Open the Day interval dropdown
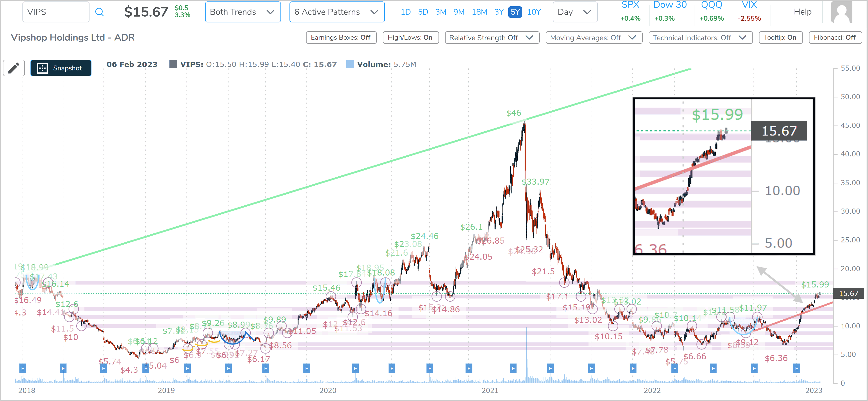Image resolution: width=868 pixels, height=401 pixels. tap(575, 12)
